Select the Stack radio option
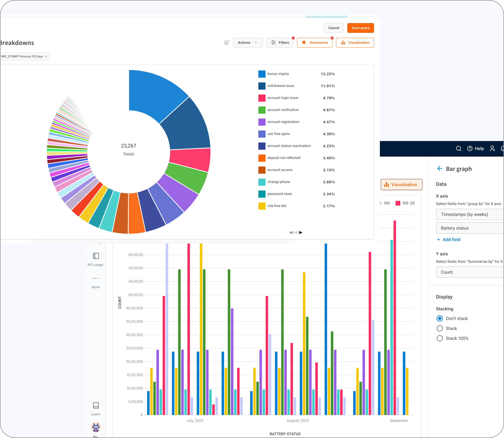 (x=440, y=328)
